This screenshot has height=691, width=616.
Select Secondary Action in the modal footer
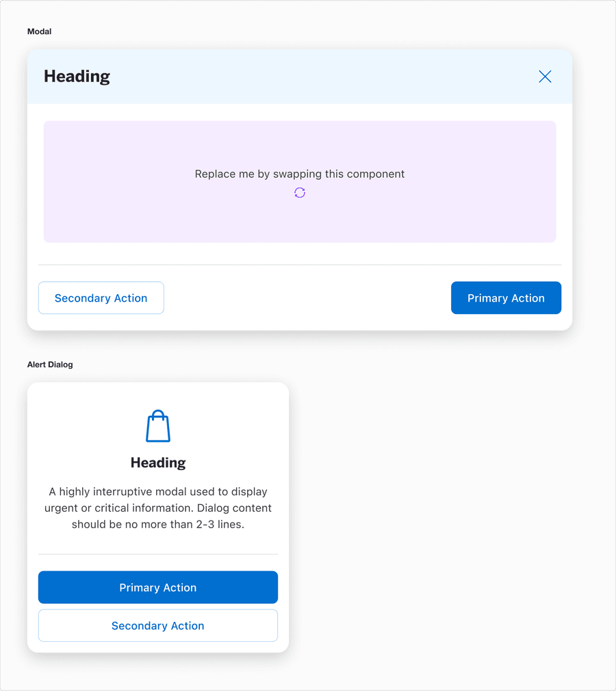pyautogui.click(x=101, y=298)
